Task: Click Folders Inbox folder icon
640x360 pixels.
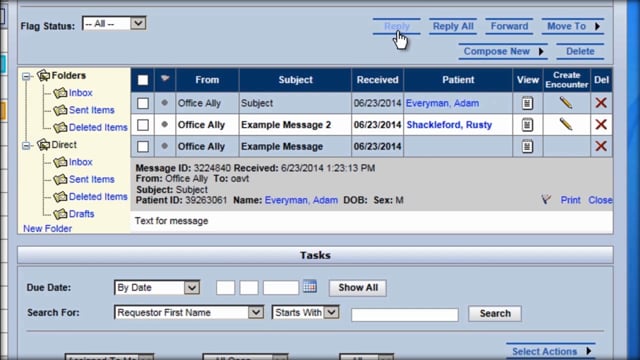Action: tap(60, 93)
